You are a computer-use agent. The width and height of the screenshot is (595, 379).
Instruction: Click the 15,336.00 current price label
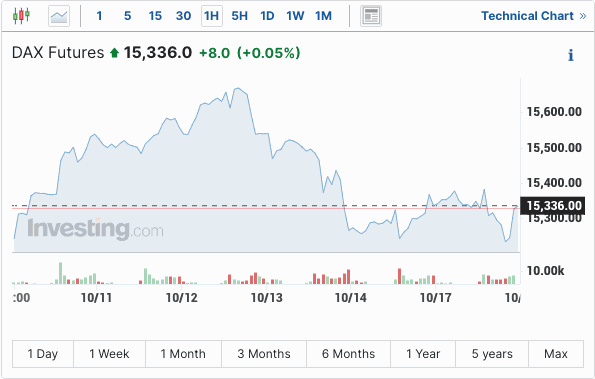pos(552,206)
